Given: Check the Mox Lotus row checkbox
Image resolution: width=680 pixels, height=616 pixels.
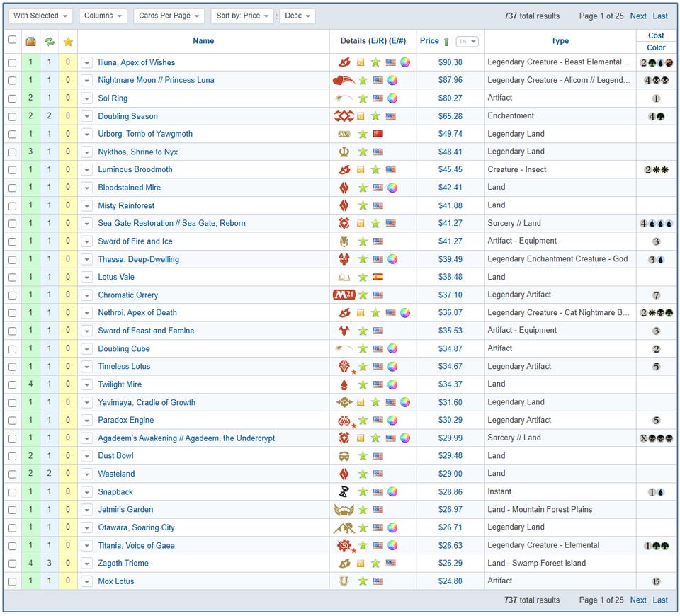Looking at the screenshot, I should point(13,582).
